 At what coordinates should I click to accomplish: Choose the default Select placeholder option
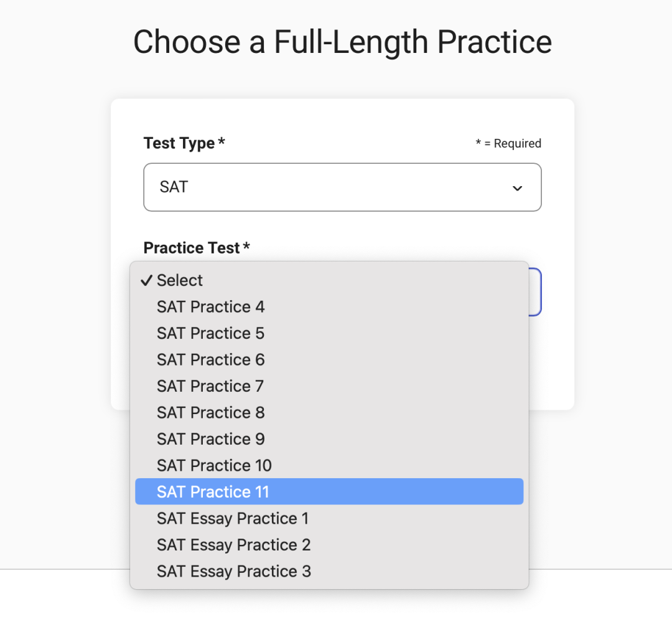180,281
